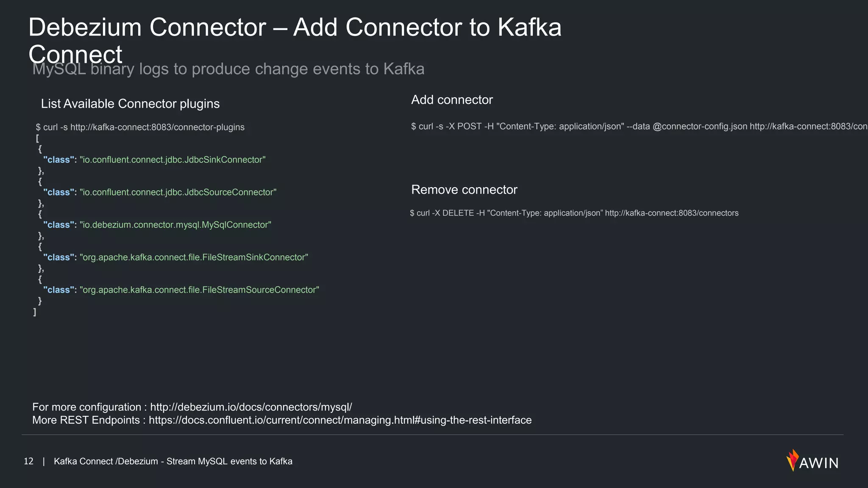Click the 'Add connector' heading
Viewport: 868px width, 488px height.
pyautogui.click(x=452, y=100)
